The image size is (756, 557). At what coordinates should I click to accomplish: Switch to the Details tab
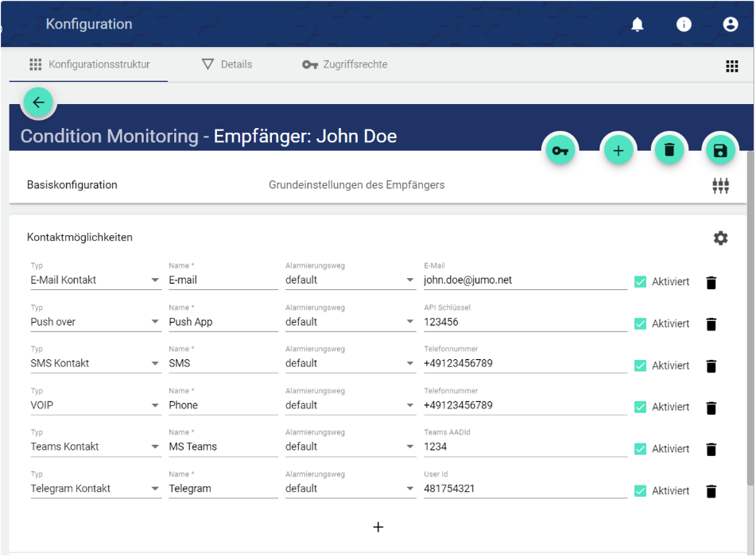227,64
